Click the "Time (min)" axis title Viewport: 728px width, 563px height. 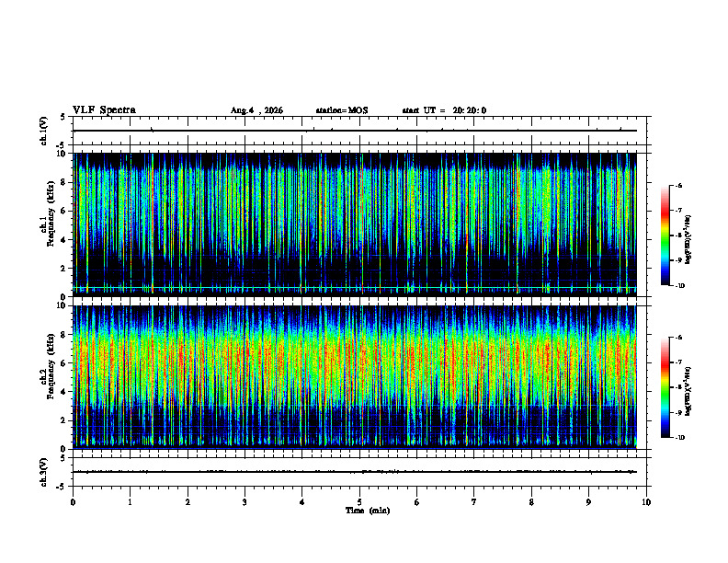(368, 511)
